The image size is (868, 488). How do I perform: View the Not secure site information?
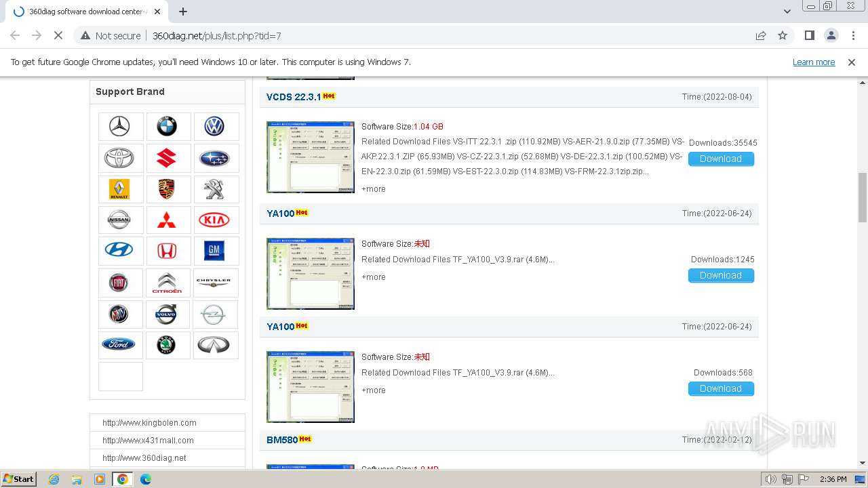[x=111, y=35]
